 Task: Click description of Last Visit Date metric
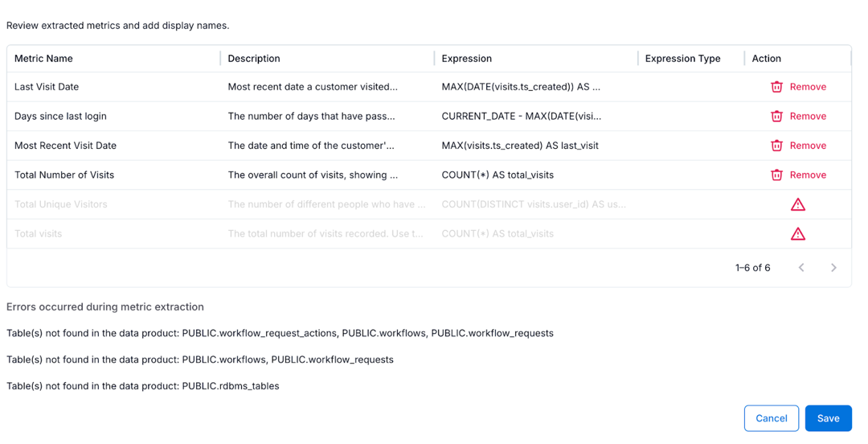313,87
